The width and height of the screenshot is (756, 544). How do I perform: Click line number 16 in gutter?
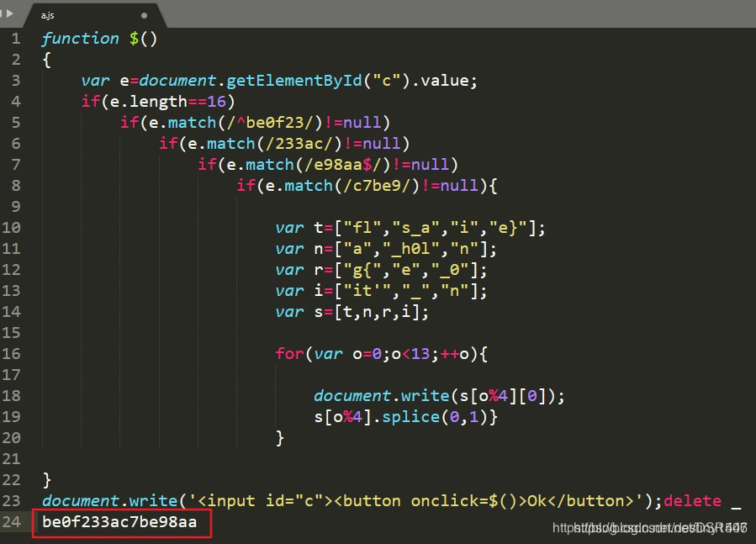(11, 354)
